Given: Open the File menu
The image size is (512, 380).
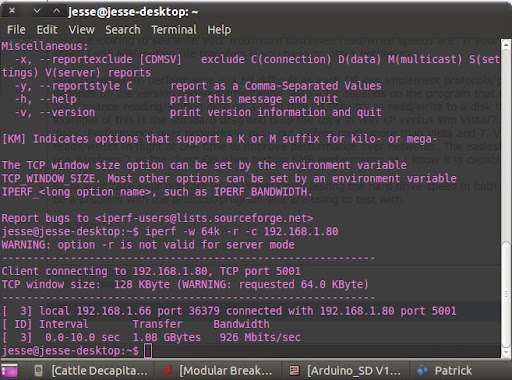Looking at the screenshot, I should click(x=16, y=30).
